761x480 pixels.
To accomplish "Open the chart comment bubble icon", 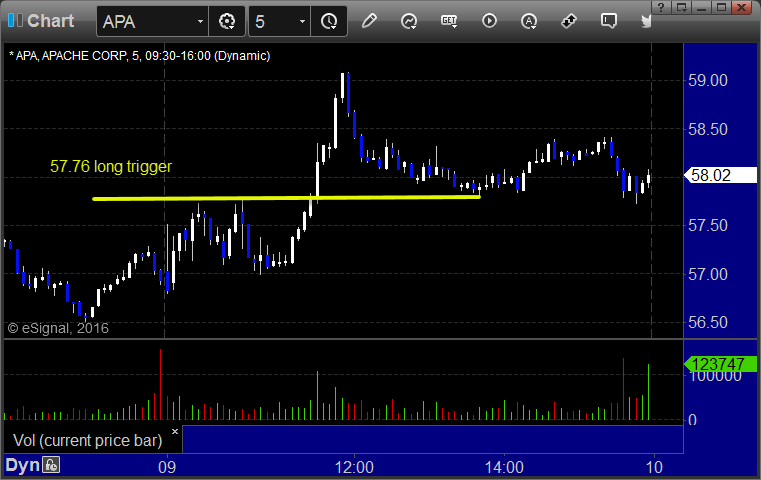I will [609, 21].
